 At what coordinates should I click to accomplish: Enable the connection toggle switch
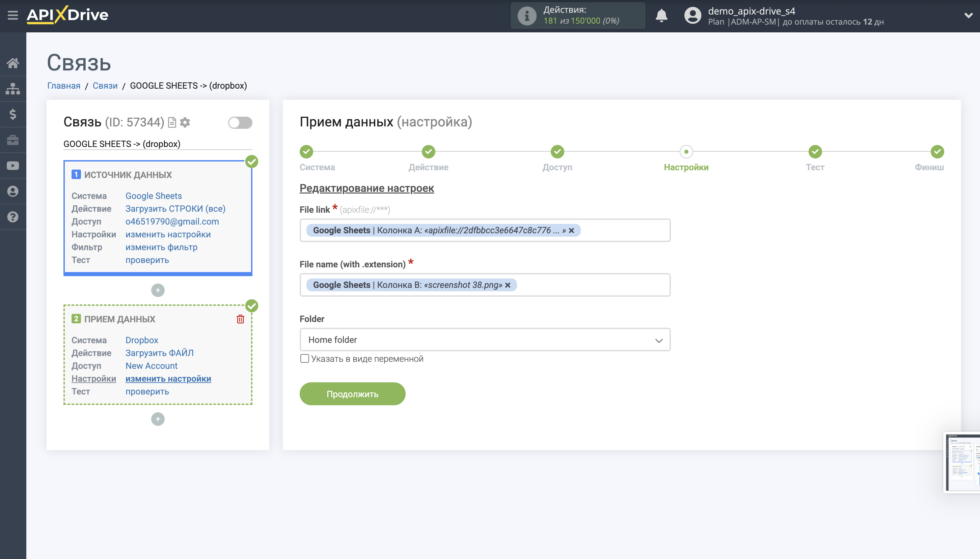tap(240, 122)
